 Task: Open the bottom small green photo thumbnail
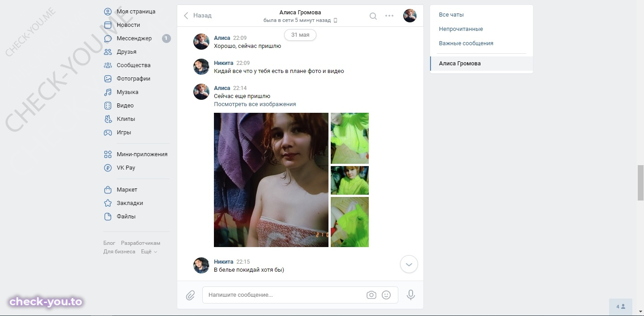pyautogui.click(x=350, y=222)
